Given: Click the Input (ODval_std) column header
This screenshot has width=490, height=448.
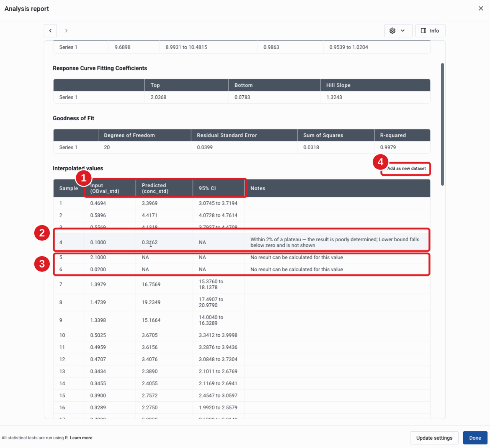Looking at the screenshot, I should [x=110, y=188].
